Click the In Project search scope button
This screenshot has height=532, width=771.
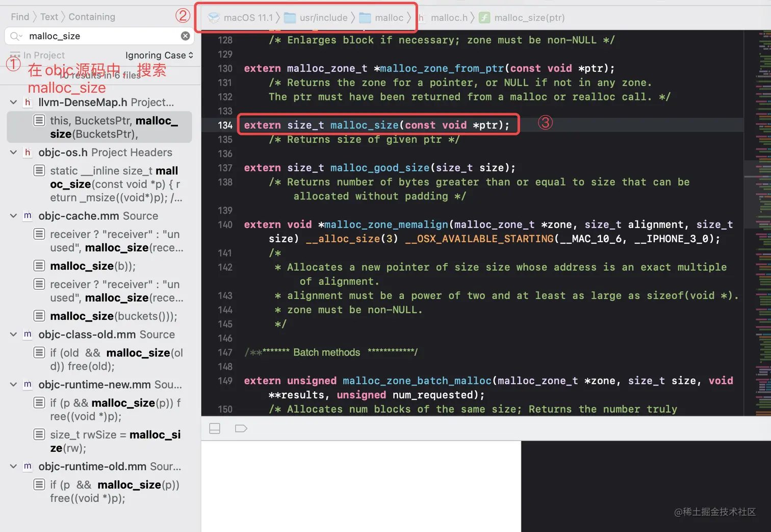[38, 55]
